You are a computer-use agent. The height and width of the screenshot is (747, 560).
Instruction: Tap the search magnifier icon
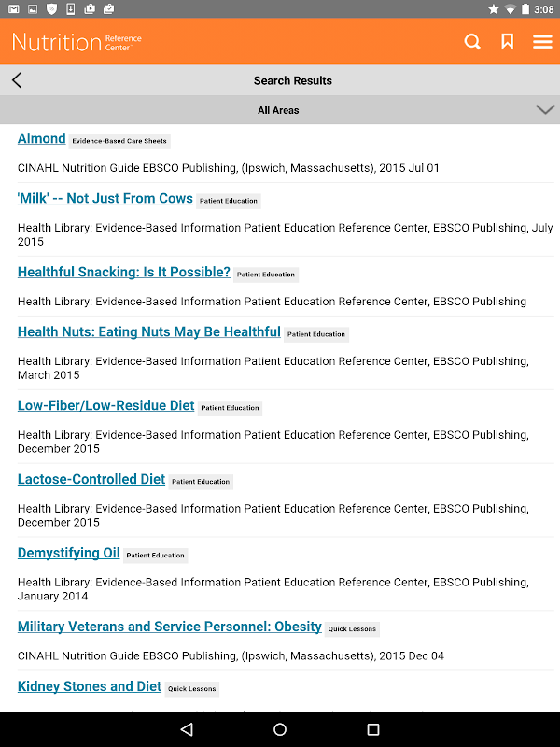pos(472,42)
